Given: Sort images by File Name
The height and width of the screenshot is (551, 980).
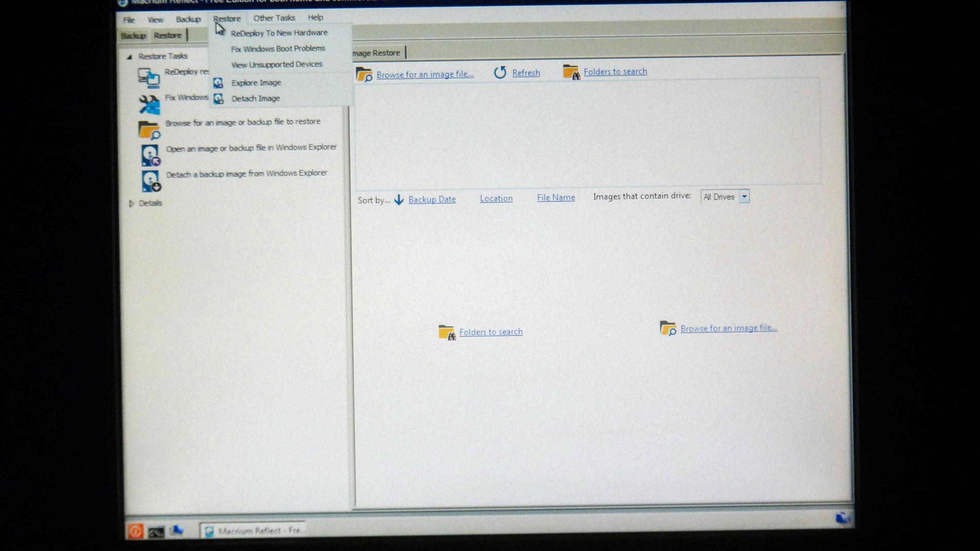Looking at the screenshot, I should [x=556, y=197].
